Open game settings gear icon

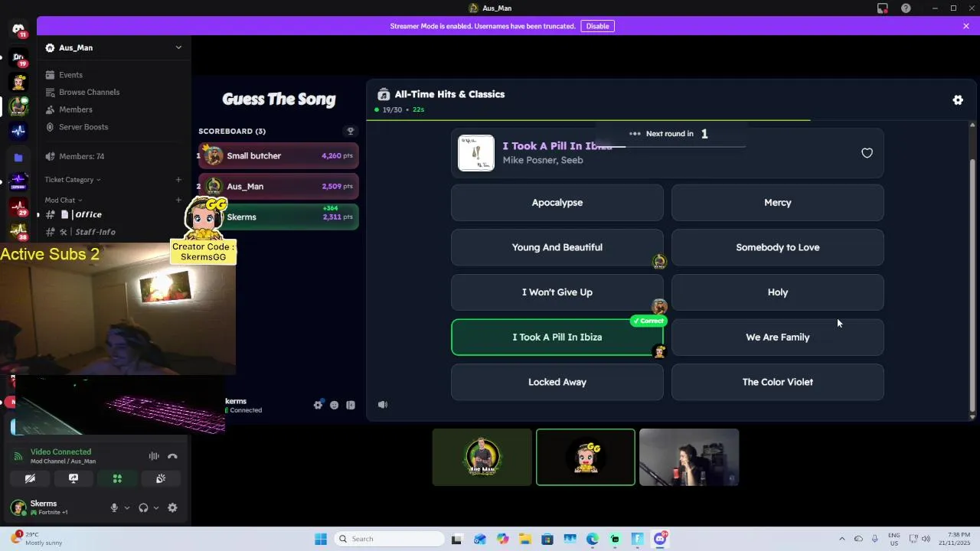pos(958,100)
